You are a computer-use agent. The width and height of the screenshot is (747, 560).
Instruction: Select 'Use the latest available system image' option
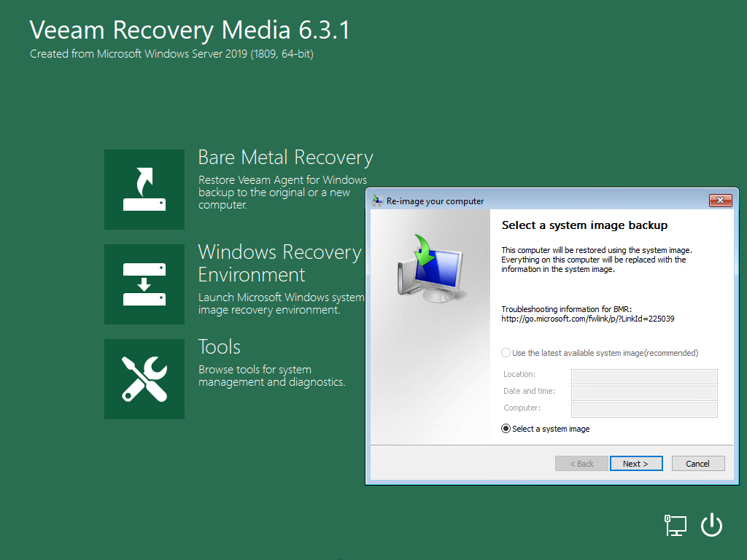click(506, 352)
